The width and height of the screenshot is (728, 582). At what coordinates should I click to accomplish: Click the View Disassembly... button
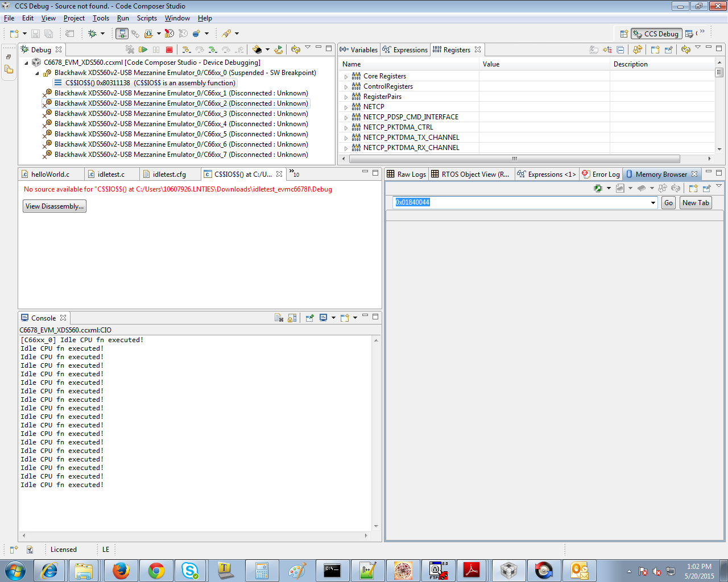[55, 206]
